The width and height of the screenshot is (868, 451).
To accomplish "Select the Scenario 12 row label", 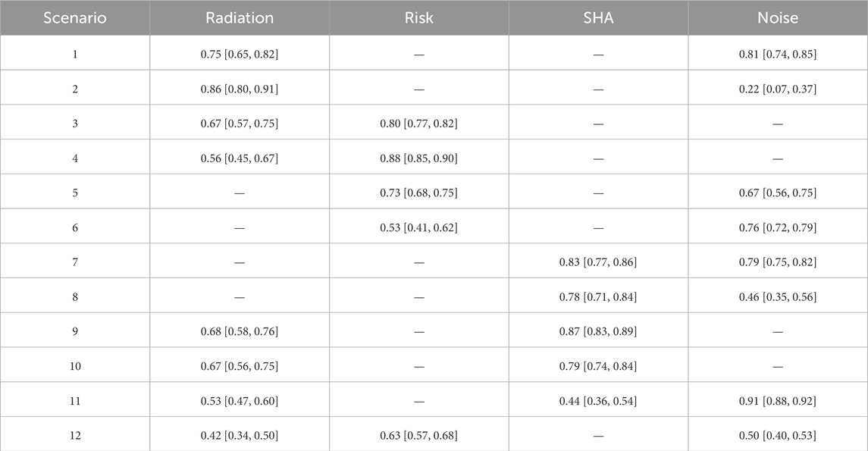I will coord(74,435).
